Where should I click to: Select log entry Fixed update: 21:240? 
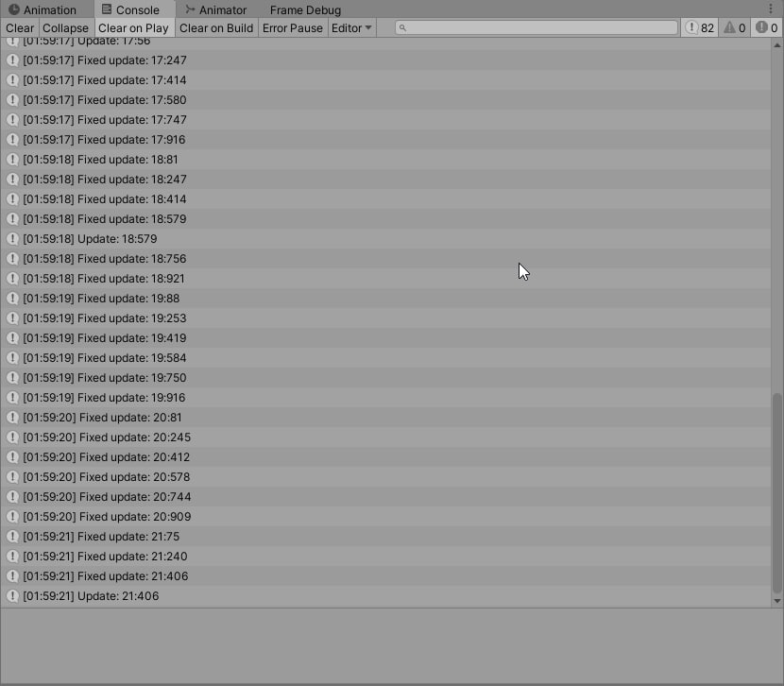385,556
